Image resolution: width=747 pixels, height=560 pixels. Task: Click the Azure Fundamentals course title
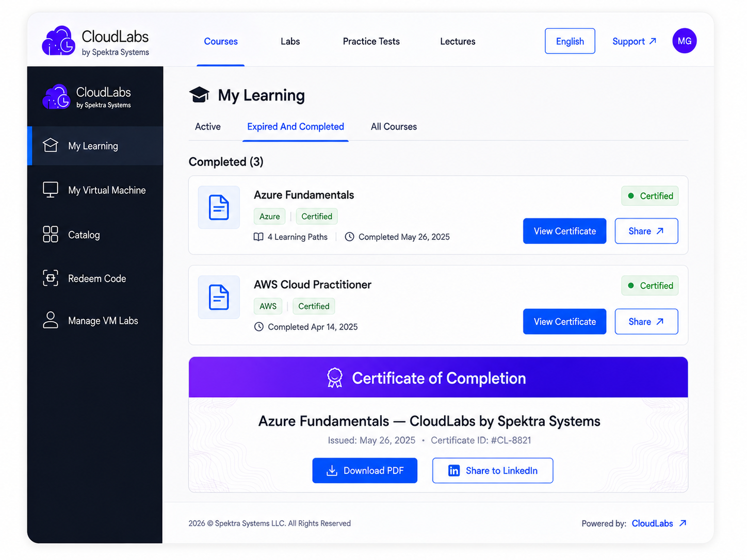click(304, 195)
